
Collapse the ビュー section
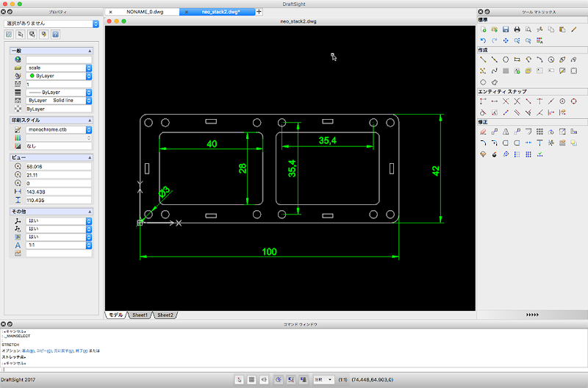tap(90, 157)
